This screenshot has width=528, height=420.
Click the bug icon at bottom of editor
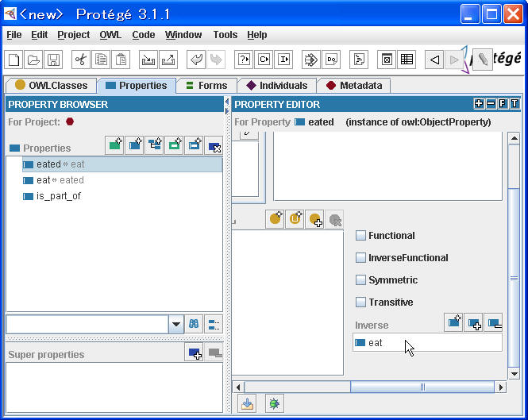click(x=274, y=403)
